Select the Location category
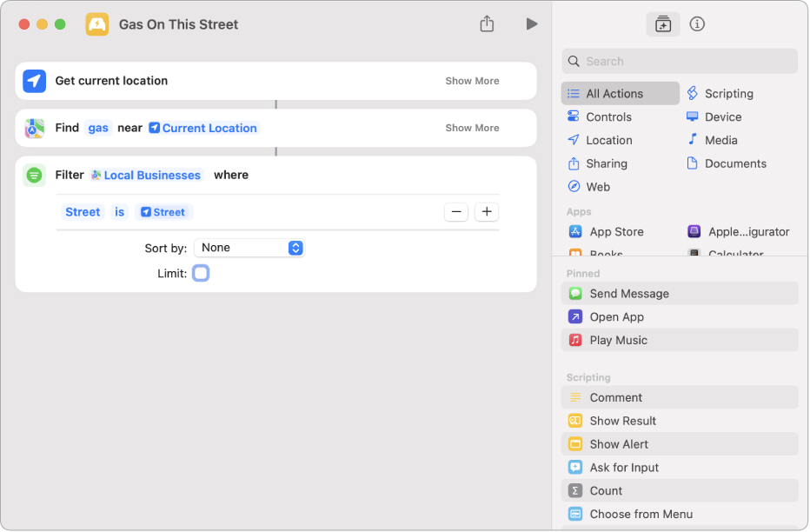 600,141
